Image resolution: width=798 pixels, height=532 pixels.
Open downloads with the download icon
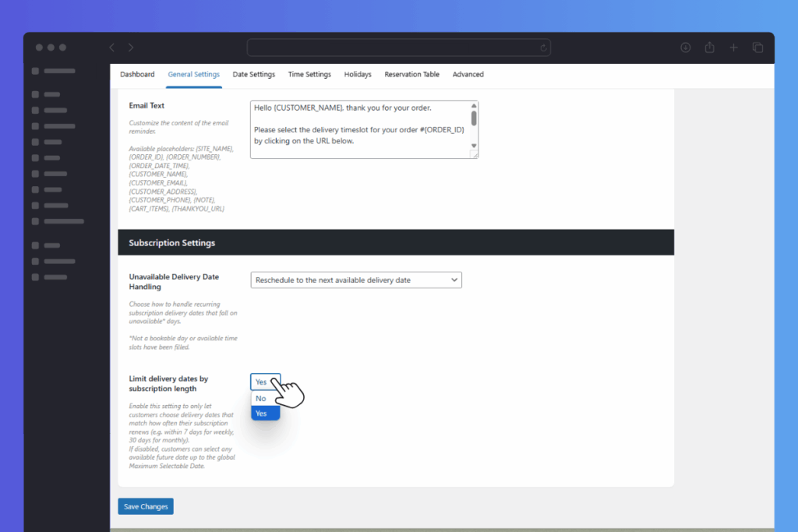685,47
